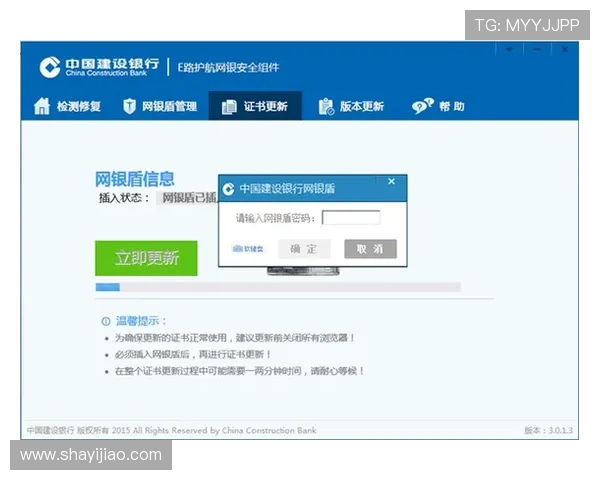
Task: Confirm the password with 确定
Action: 304,249
